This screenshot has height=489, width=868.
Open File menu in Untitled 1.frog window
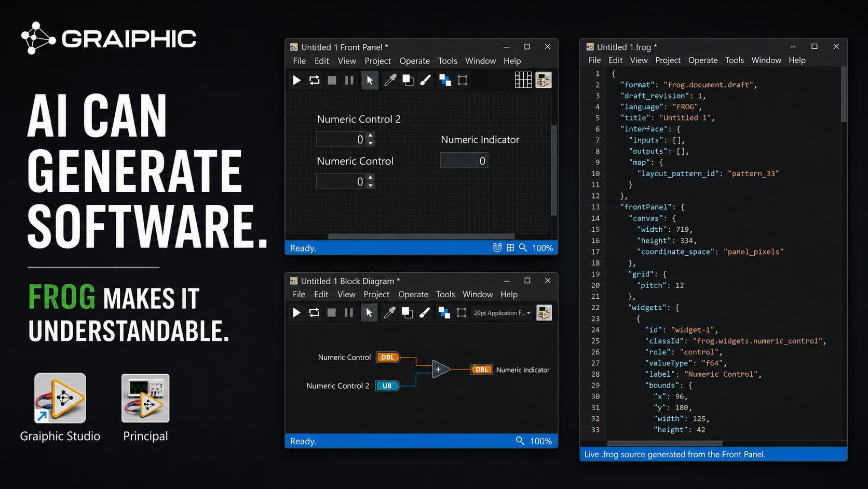[x=594, y=60]
